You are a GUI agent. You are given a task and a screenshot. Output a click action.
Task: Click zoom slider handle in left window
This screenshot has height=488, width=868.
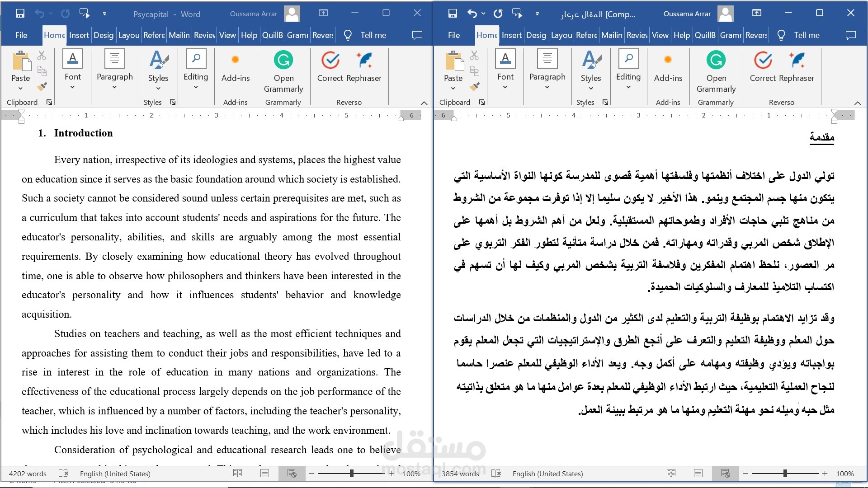352,474
